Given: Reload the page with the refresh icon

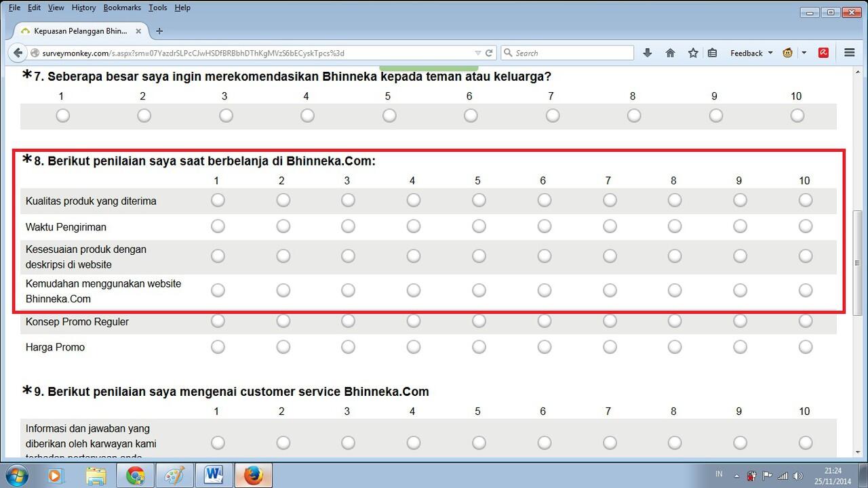Looking at the screenshot, I should pyautogui.click(x=489, y=53).
